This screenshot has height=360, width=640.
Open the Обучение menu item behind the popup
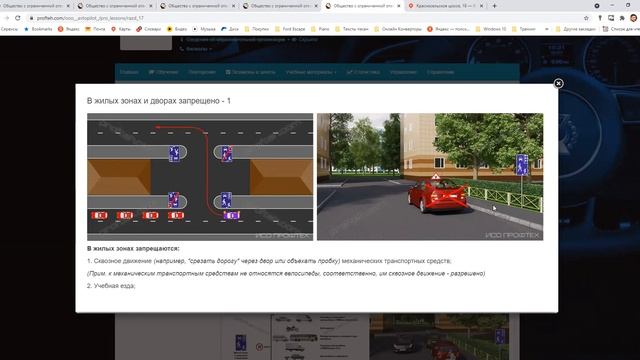(x=163, y=72)
